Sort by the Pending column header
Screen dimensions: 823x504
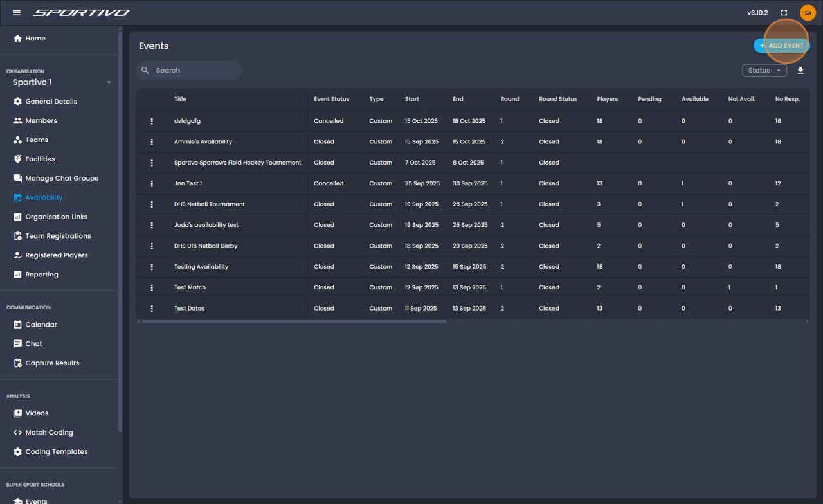(x=649, y=100)
